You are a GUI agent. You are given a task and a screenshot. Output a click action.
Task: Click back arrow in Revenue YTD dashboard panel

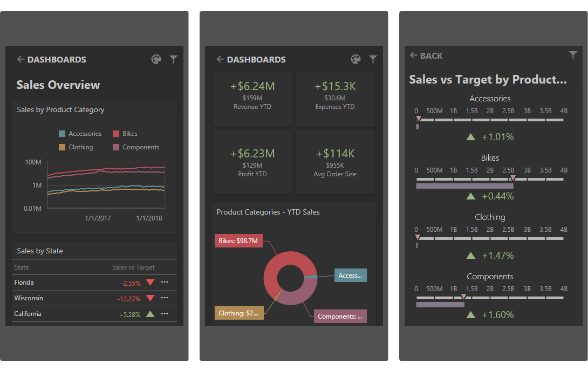click(220, 59)
